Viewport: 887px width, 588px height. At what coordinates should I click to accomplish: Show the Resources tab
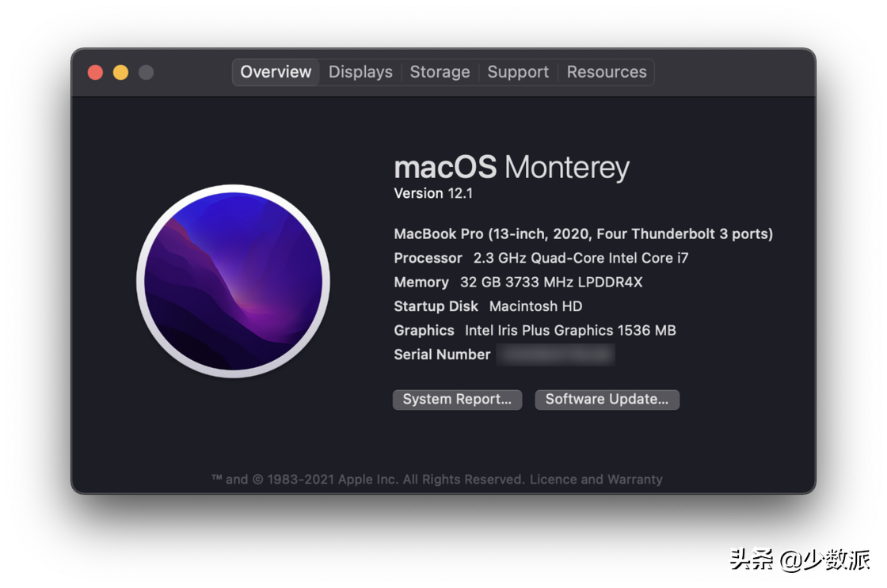tap(607, 72)
